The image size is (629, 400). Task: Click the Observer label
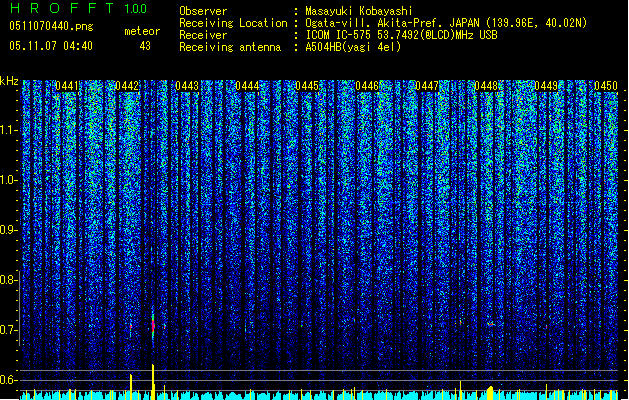click(203, 11)
